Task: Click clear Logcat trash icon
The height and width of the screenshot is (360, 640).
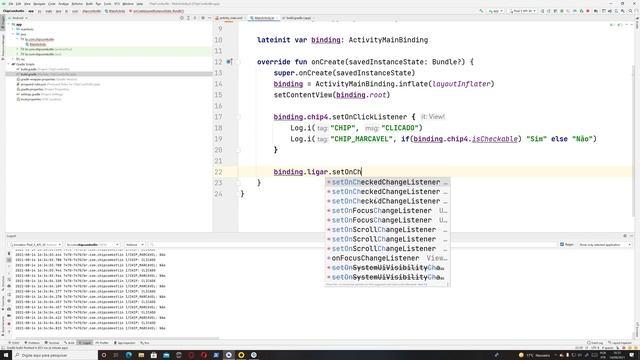Action: click(x=9, y=253)
